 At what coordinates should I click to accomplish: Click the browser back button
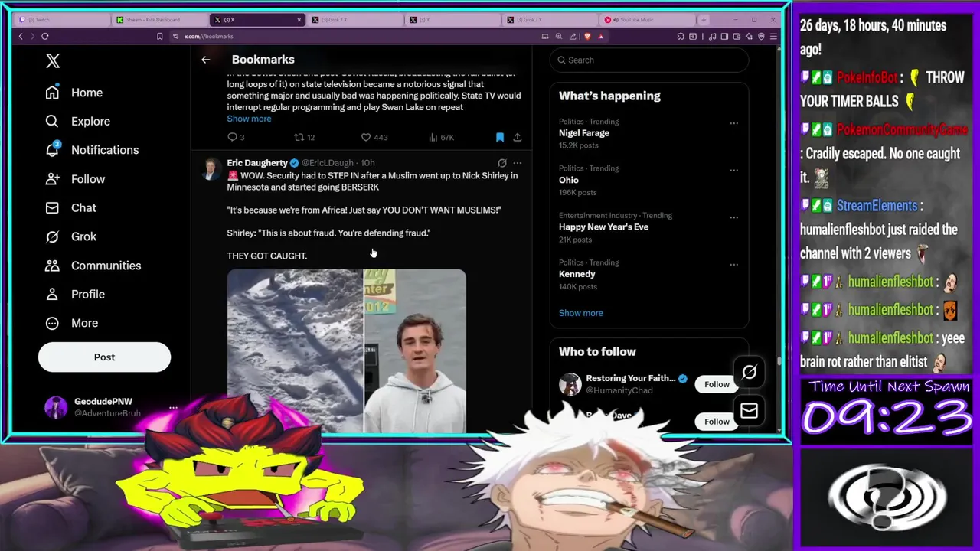tap(21, 36)
